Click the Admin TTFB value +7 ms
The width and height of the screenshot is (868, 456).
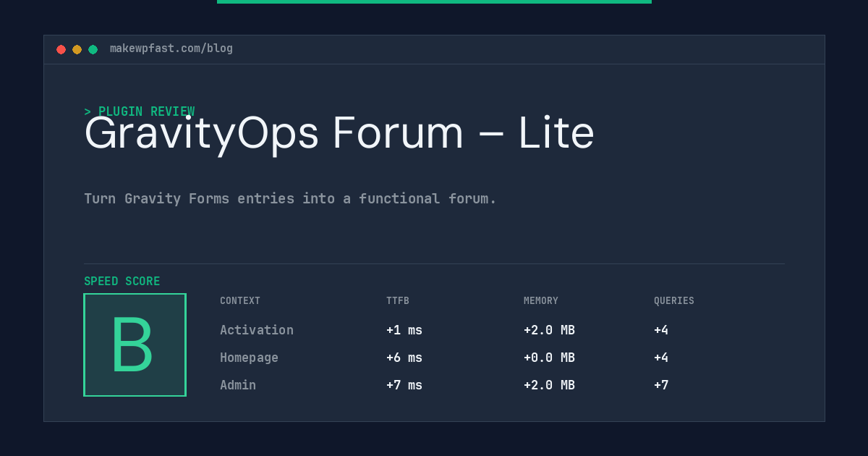[x=404, y=385]
